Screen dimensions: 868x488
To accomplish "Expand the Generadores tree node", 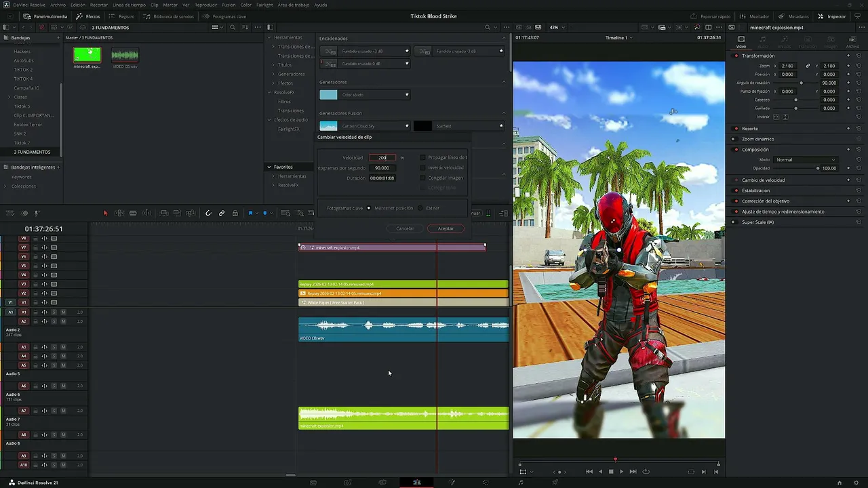I will (x=273, y=74).
